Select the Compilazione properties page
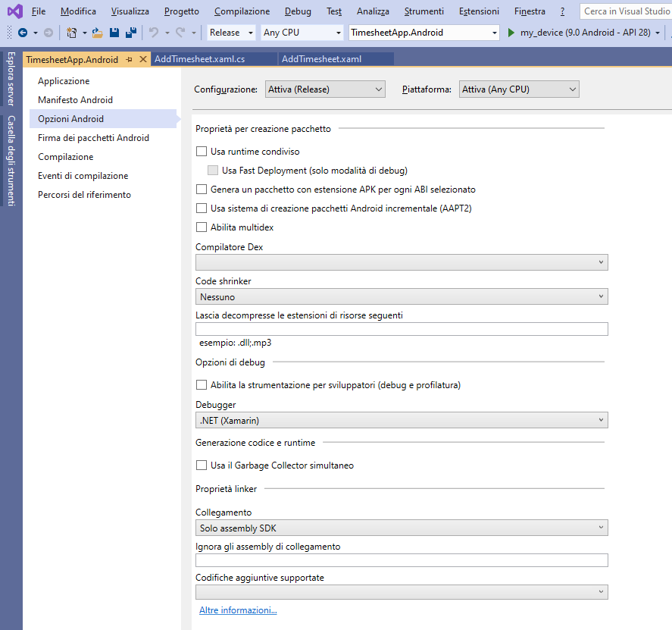672x630 pixels. pyautogui.click(x=66, y=156)
